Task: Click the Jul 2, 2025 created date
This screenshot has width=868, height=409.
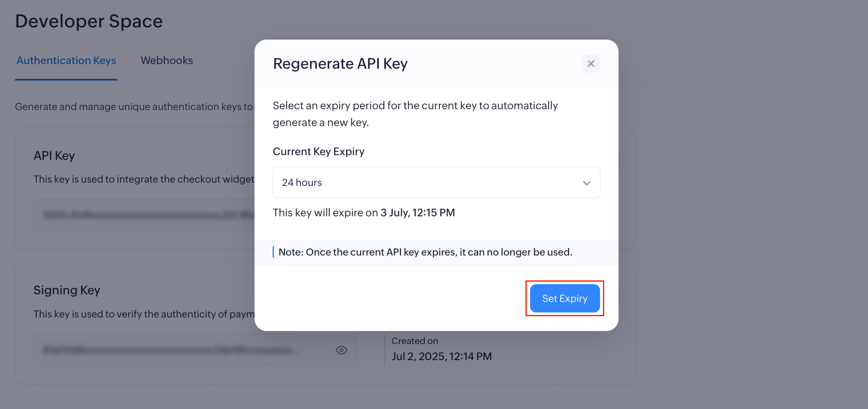Action: 441,357
